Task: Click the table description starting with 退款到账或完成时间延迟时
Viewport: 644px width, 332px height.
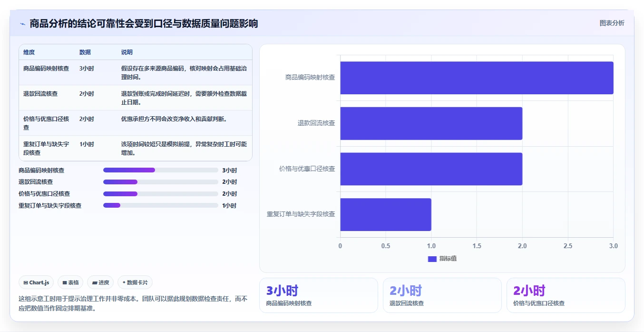Action: click(x=184, y=98)
